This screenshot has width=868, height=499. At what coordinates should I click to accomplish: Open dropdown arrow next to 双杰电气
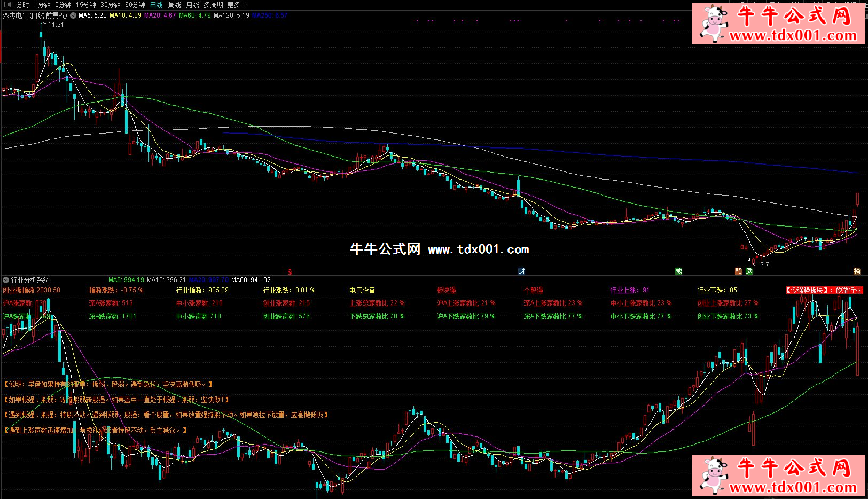point(73,15)
